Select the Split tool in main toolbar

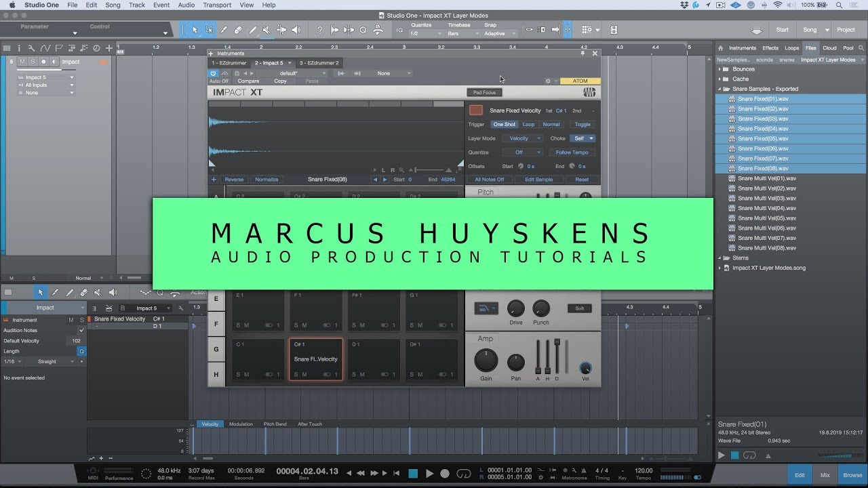[224, 30]
